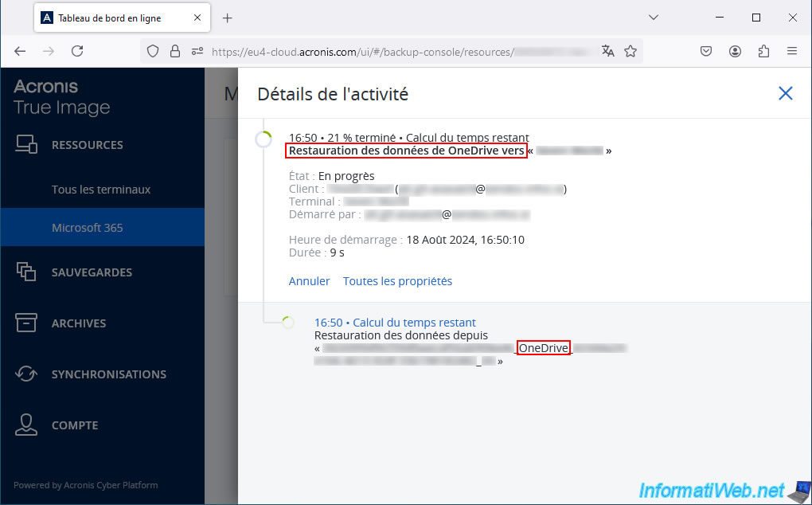Click the Powered by Acronis Cyber Platform text
Viewport: 812px width, 505px height.
(x=85, y=485)
